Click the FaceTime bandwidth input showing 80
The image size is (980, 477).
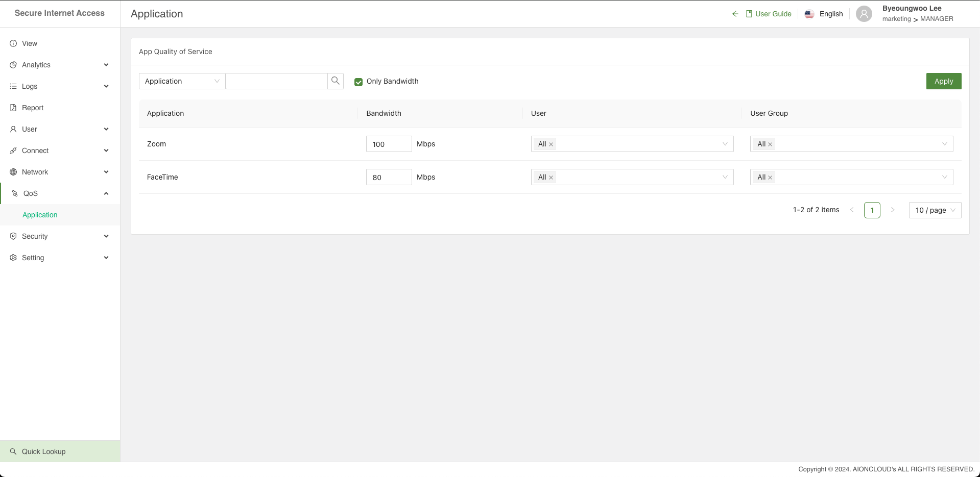pyautogui.click(x=389, y=177)
